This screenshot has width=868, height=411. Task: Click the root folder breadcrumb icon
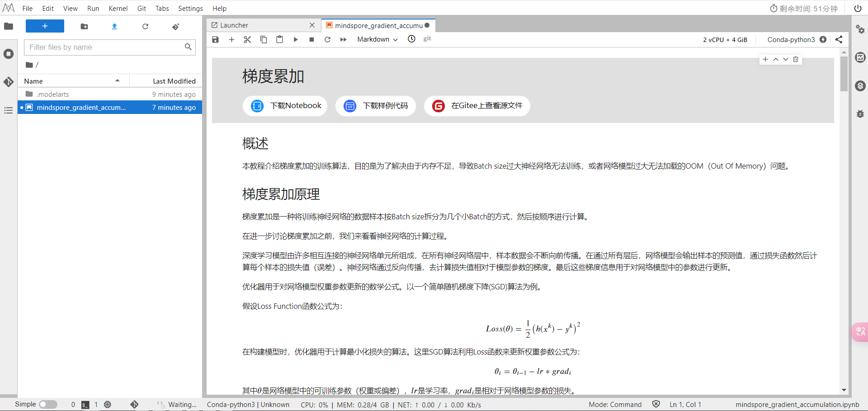29,65
